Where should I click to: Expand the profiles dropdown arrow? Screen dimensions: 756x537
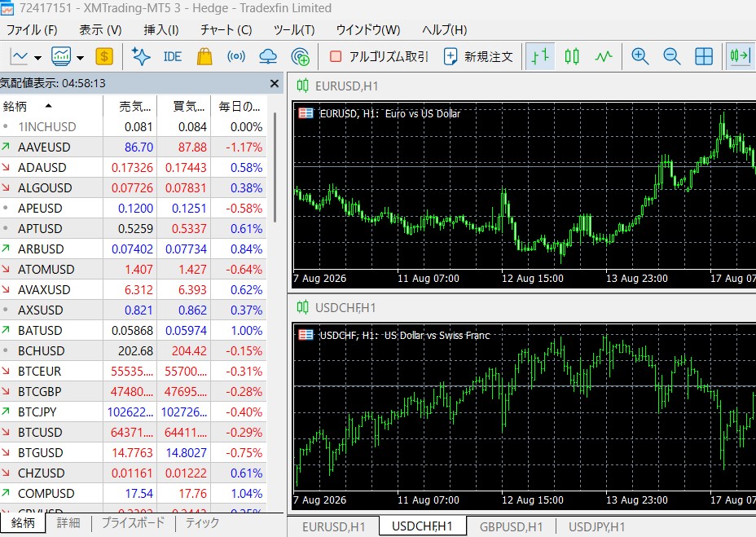click(80, 58)
